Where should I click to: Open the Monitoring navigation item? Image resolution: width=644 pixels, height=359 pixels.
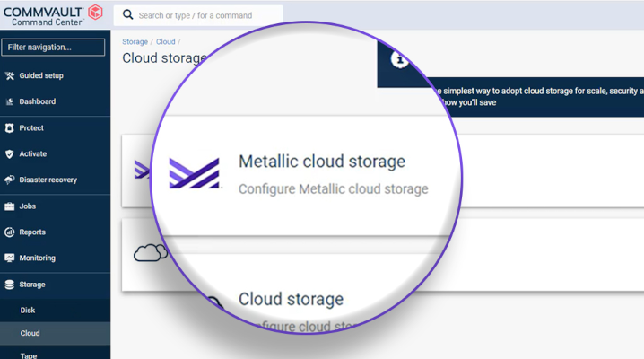point(38,258)
